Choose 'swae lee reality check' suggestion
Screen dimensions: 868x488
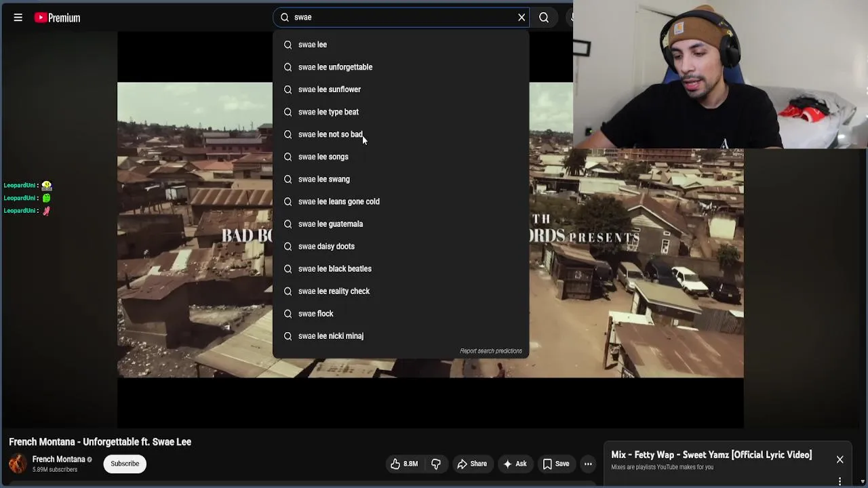[401, 291]
